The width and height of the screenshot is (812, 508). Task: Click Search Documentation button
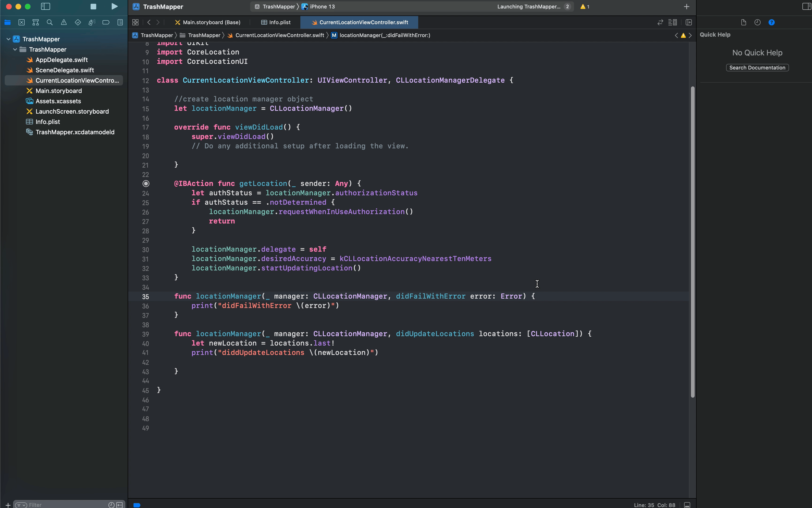(x=757, y=68)
